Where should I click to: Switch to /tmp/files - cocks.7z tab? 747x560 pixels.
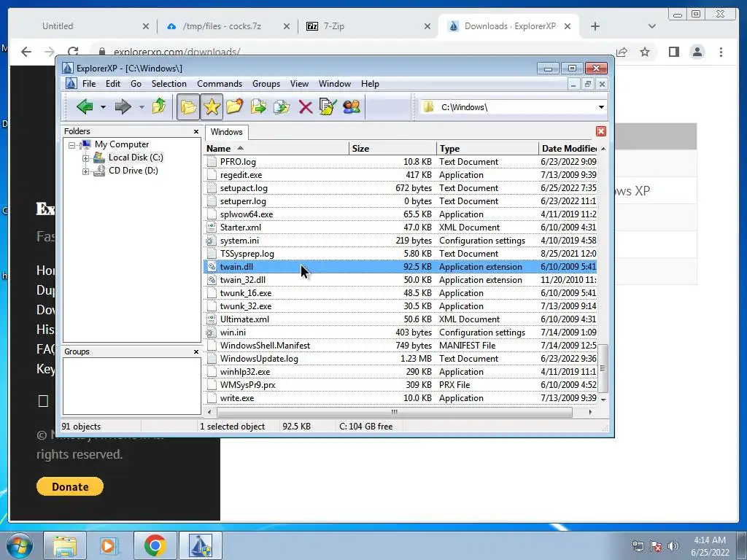pyautogui.click(x=228, y=26)
